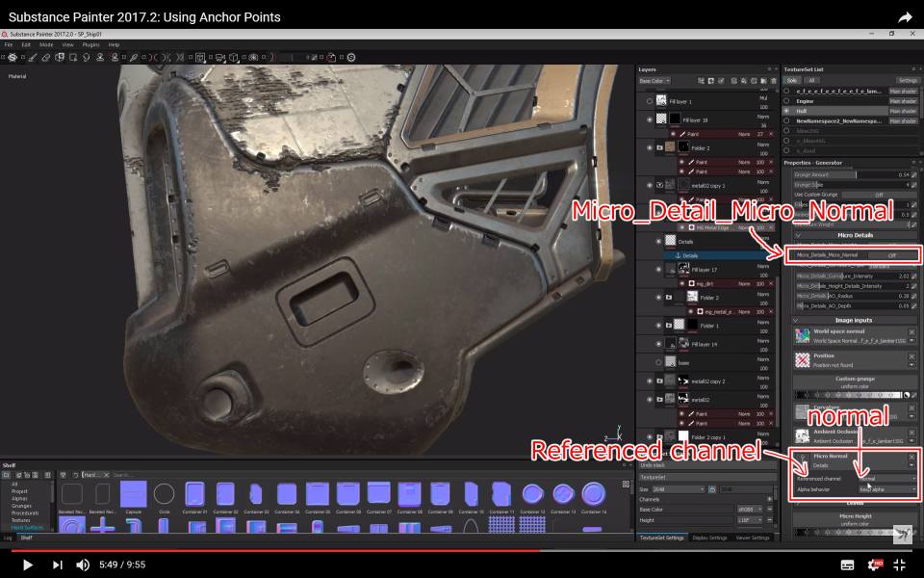The image size is (924, 578).
Task: Click the add effect icon in Layers toolbar
Action: coord(702,81)
